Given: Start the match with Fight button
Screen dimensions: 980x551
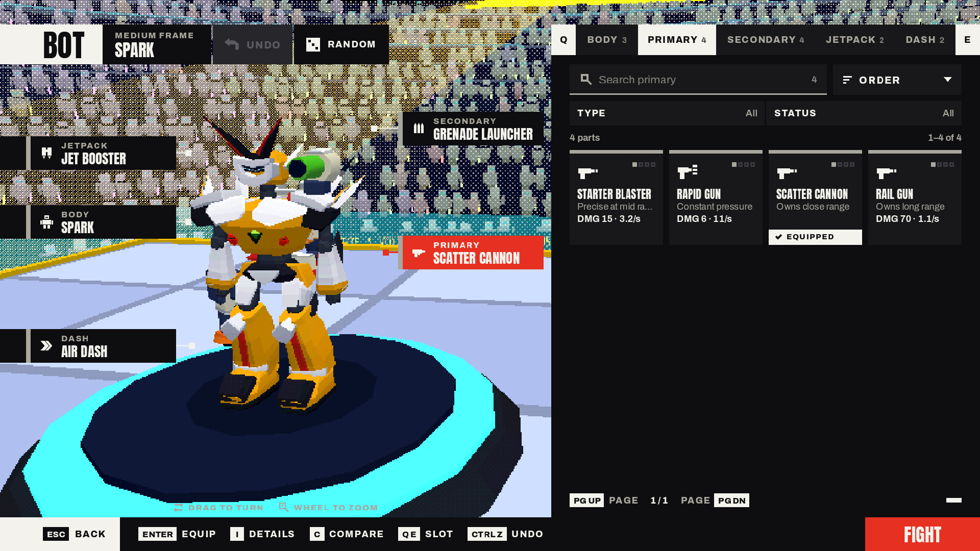Looking at the screenshot, I should 922,534.
